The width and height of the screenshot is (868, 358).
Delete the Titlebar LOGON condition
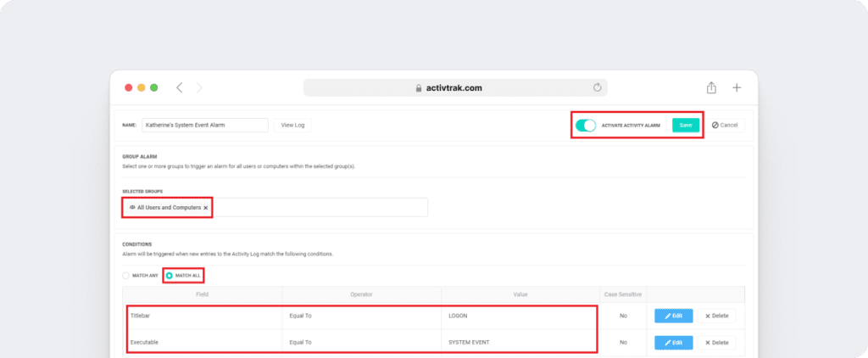716,316
